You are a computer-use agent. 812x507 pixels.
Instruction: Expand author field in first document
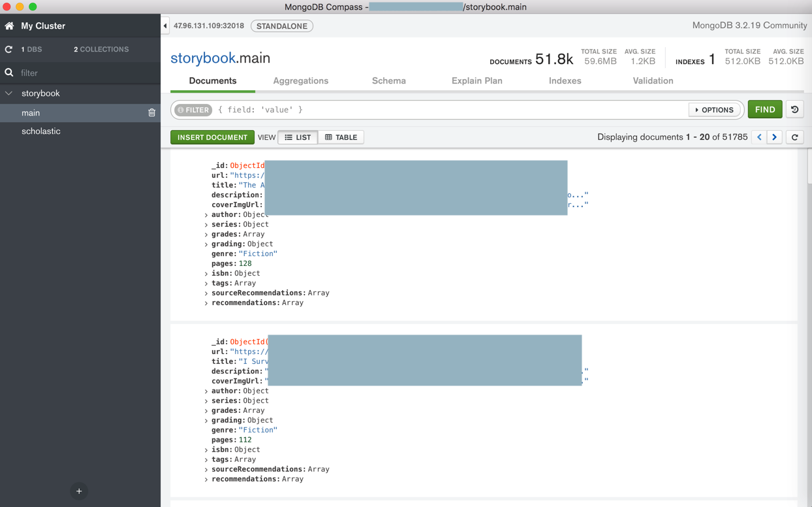click(206, 215)
